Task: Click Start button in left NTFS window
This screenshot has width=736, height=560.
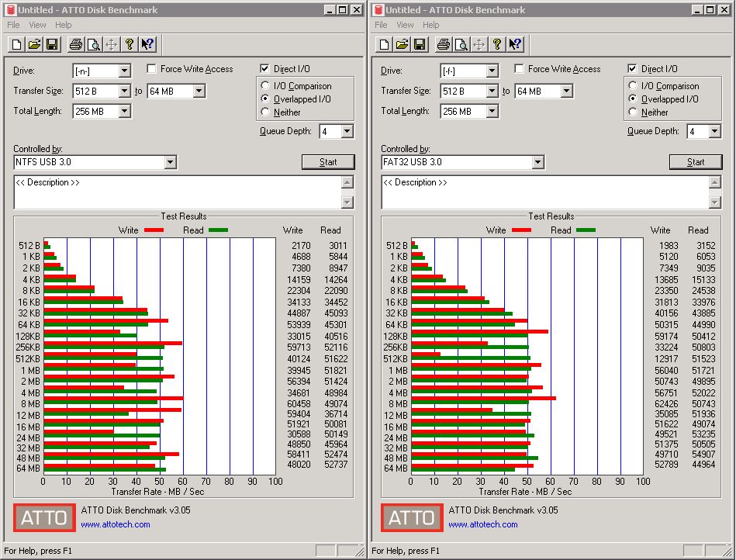Action: pos(328,162)
